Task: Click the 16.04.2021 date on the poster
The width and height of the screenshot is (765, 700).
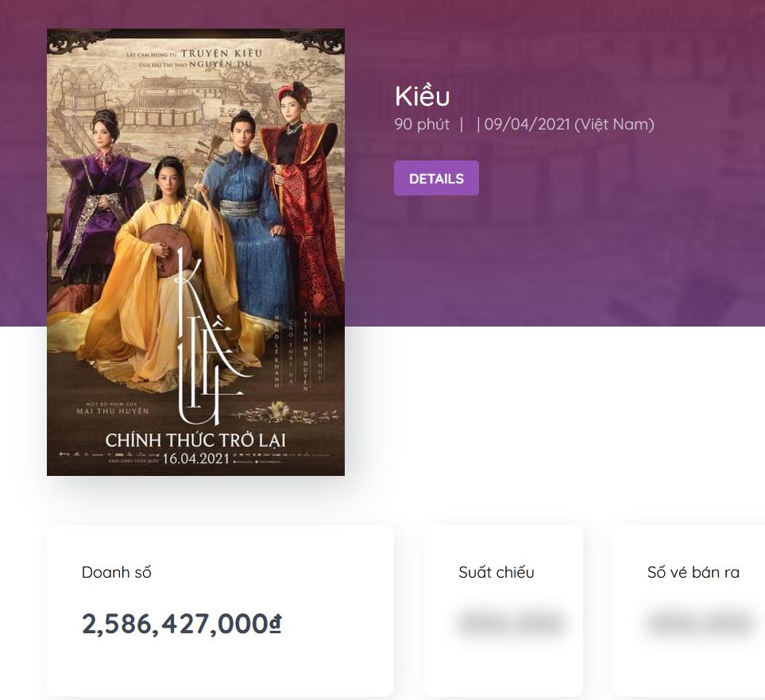Action: [195, 458]
